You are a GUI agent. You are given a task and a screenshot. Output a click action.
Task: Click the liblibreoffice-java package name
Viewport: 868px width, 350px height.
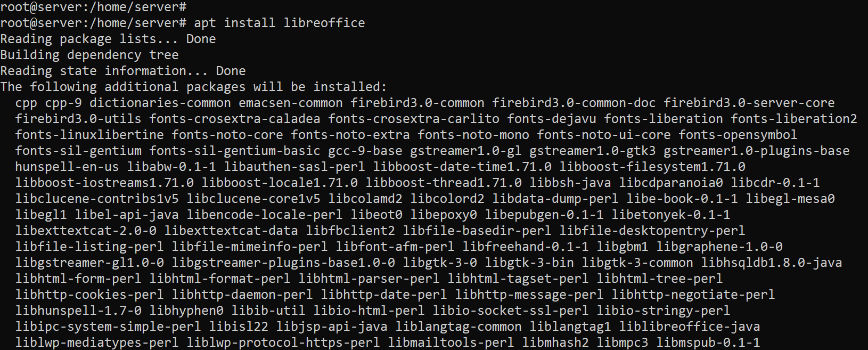[689, 327]
